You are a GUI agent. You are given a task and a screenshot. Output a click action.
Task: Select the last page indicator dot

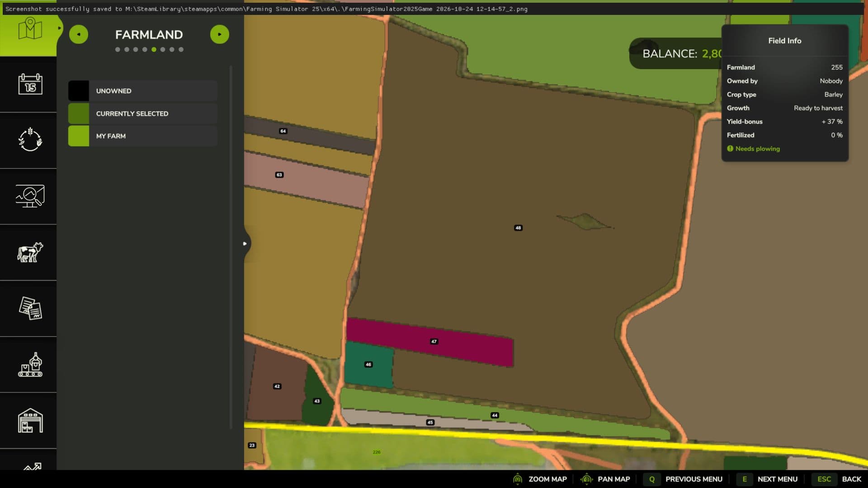[181, 50]
